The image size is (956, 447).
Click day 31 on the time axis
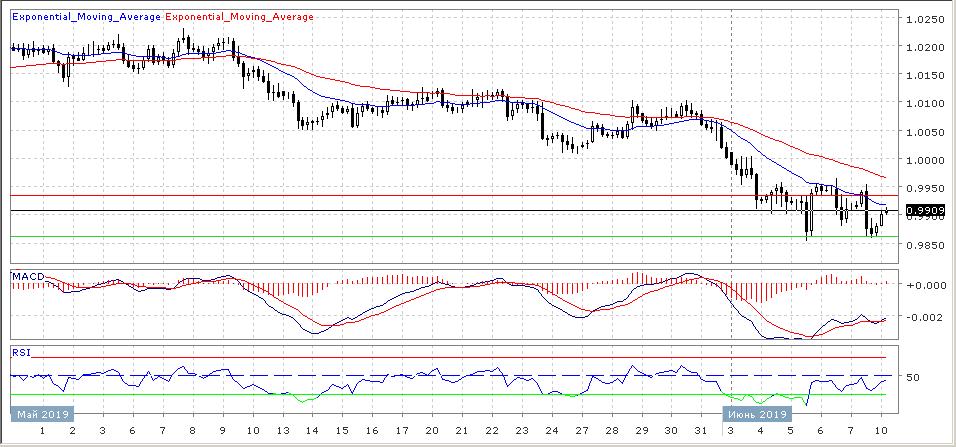702,430
